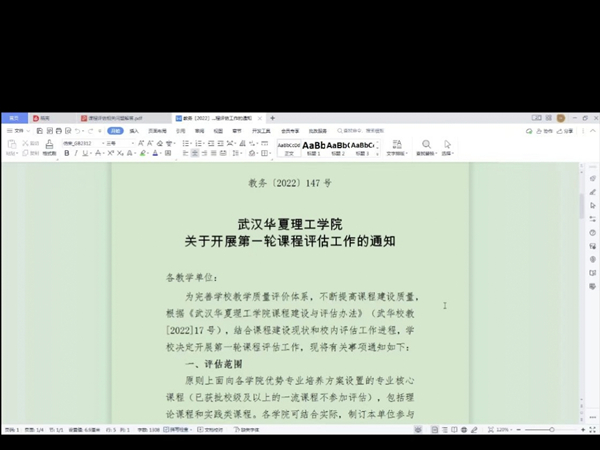
Task: Increase font size with larger A icon
Action: pyautogui.click(x=141, y=143)
